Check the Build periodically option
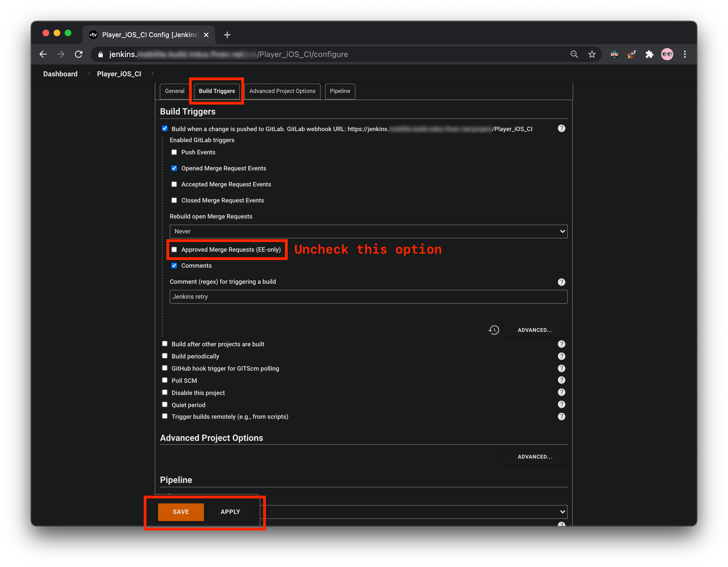Image resolution: width=728 pixels, height=567 pixels. pos(165,356)
